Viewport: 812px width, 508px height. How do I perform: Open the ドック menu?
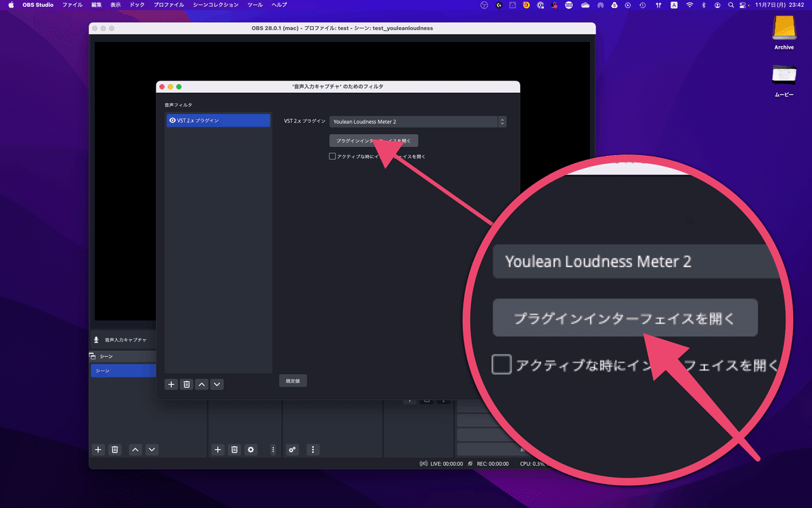(x=137, y=5)
